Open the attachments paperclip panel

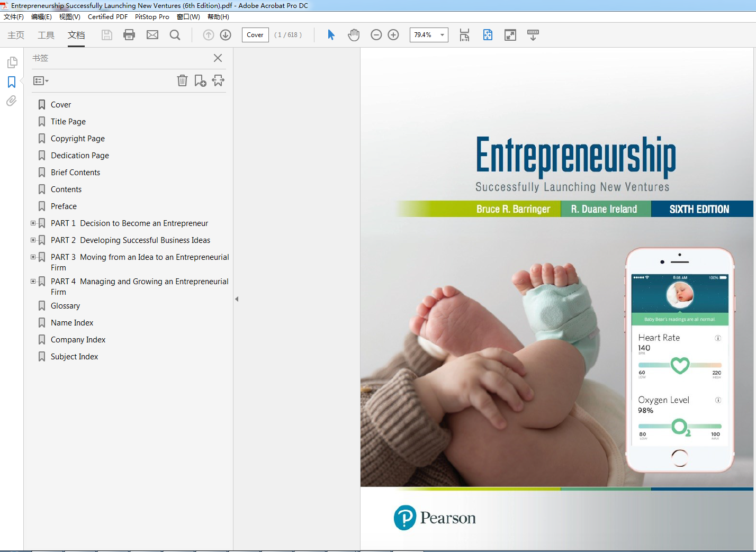click(12, 101)
